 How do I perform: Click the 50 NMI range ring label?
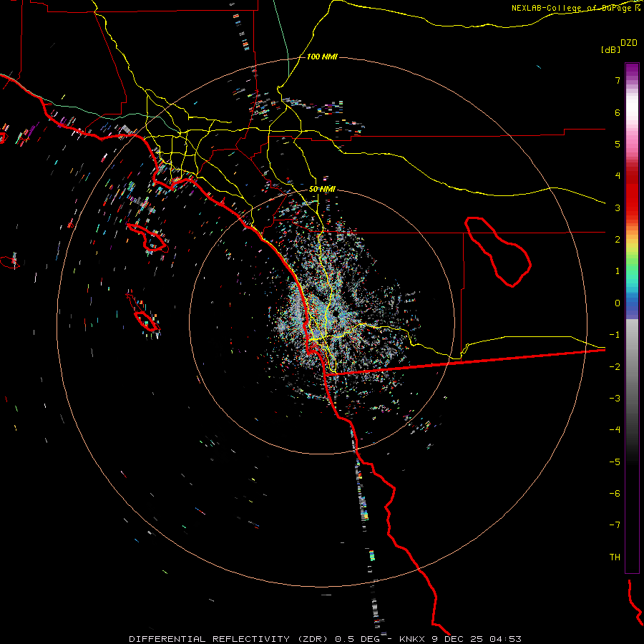coord(322,190)
